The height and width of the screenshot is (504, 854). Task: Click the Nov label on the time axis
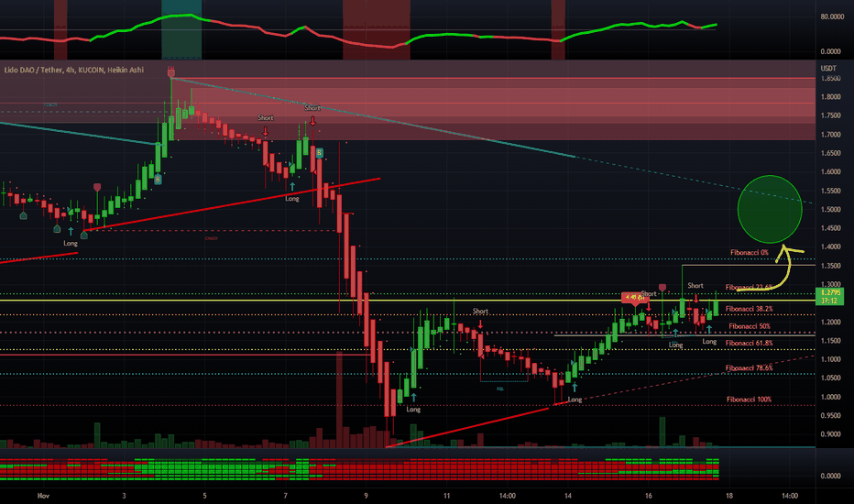coord(44,496)
